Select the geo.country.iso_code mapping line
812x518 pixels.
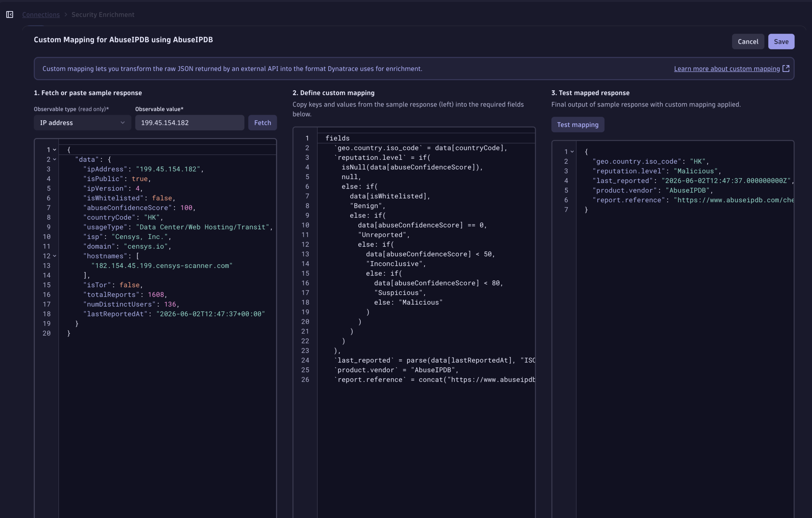[x=421, y=148]
